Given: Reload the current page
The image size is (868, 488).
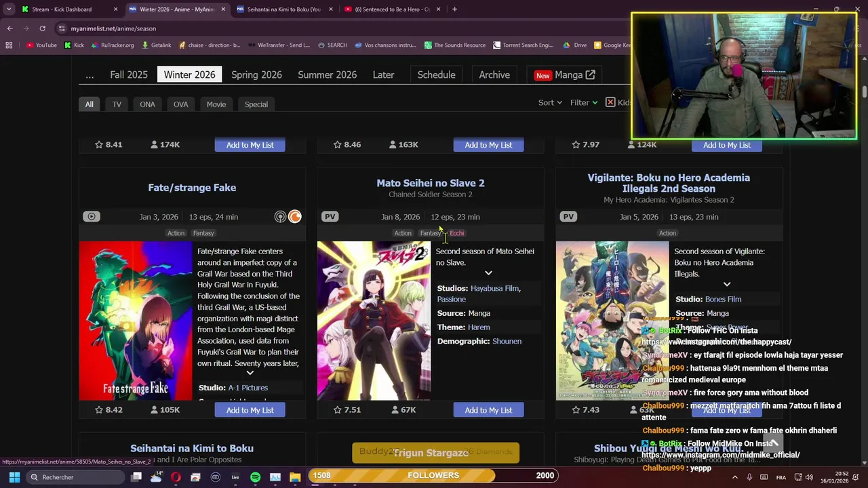Looking at the screenshot, I should (x=42, y=28).
